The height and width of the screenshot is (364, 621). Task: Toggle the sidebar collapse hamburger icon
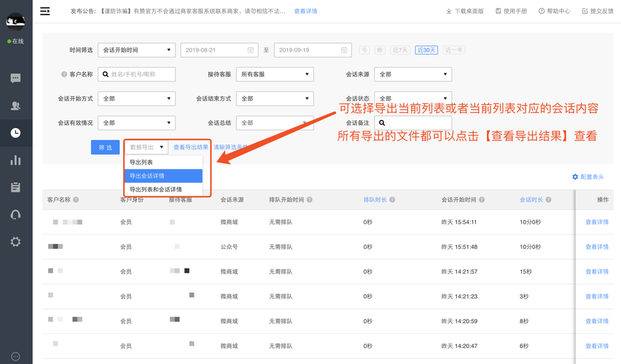coord(45,11)
